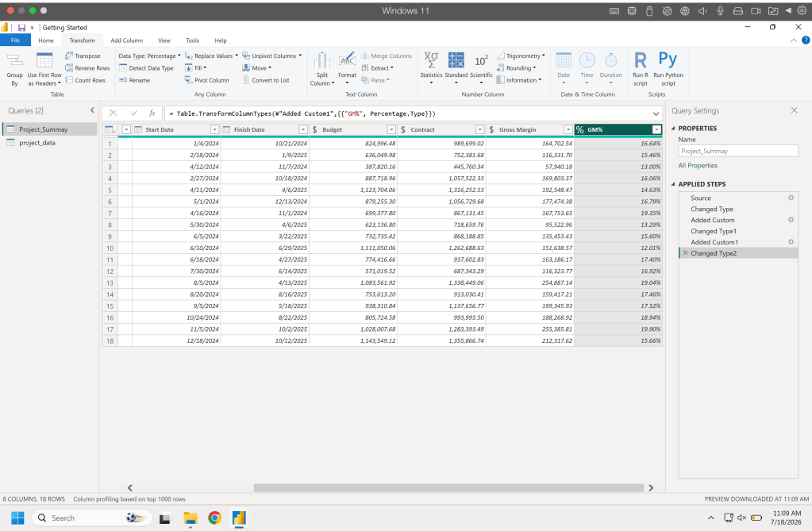Open the Start Date column filter
Viewport: 812px width, 531px height.
[x=214, y=129]
